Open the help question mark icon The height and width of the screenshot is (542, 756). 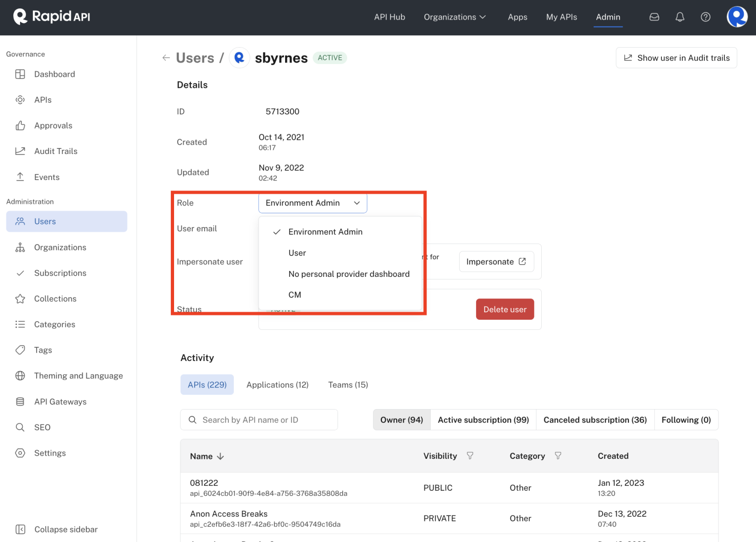point(706,17)
